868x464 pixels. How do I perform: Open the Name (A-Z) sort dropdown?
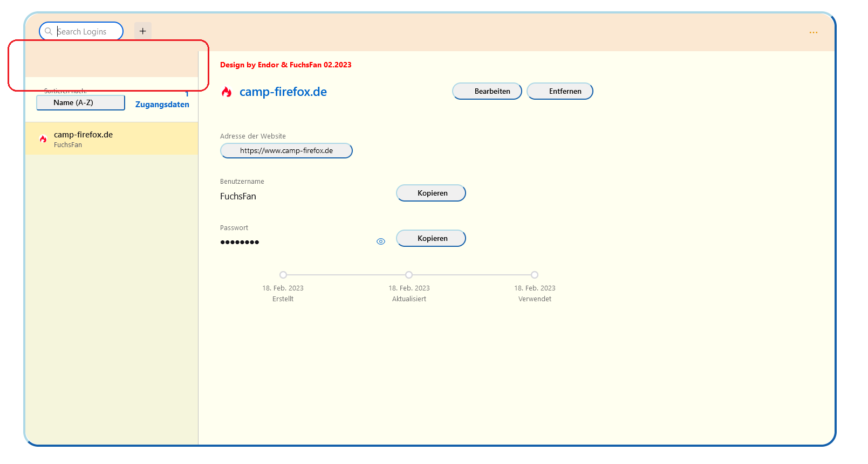pyautogui.click(x=81, y=102)
